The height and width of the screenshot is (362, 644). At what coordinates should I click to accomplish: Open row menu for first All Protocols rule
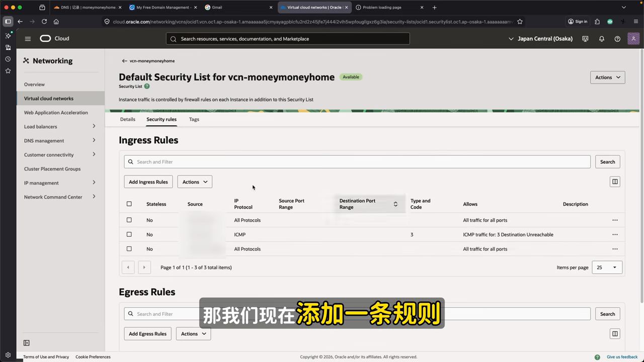[x=615, y=220]
